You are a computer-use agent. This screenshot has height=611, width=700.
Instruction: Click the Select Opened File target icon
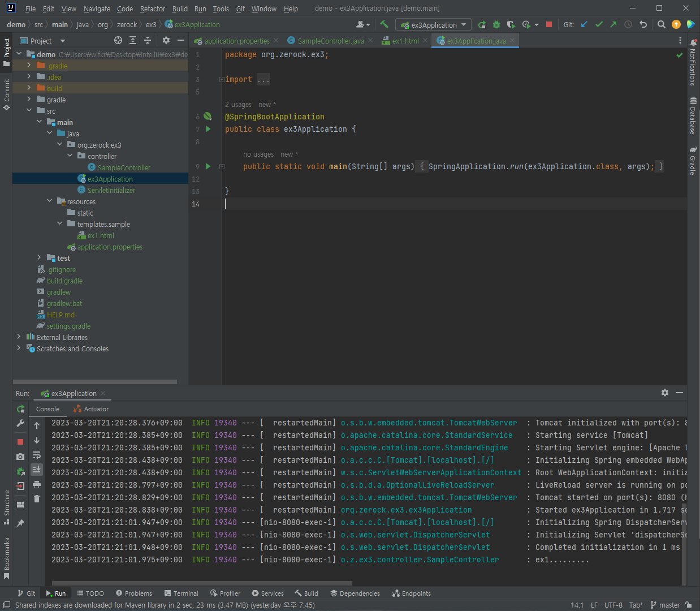click(118, 40)
